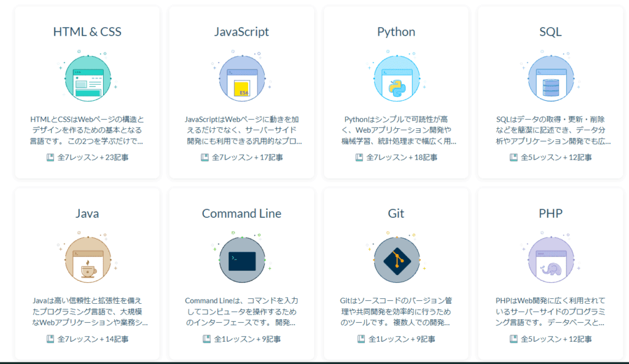Click the teal browser icon on HTML & CSS card

click(x=87, y=77)
